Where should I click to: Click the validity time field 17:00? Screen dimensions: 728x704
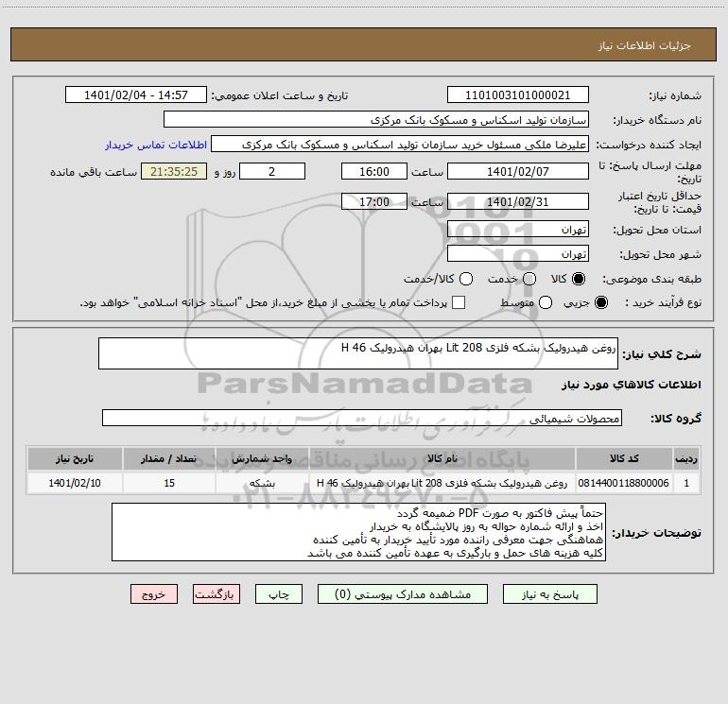[374, 201]
